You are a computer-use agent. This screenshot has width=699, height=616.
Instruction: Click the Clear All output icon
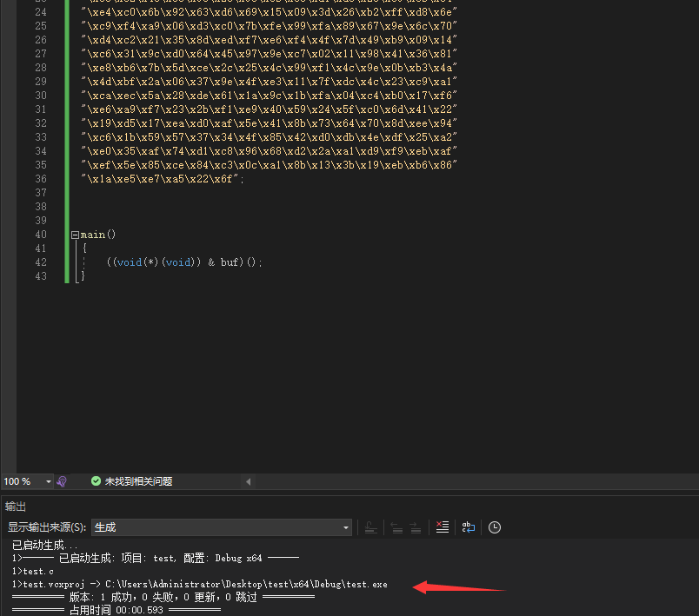tap(443, 527)
